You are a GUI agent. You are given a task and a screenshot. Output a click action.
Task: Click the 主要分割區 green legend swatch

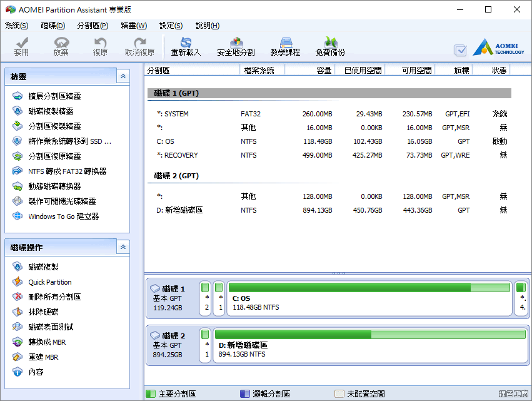[150, 394]
